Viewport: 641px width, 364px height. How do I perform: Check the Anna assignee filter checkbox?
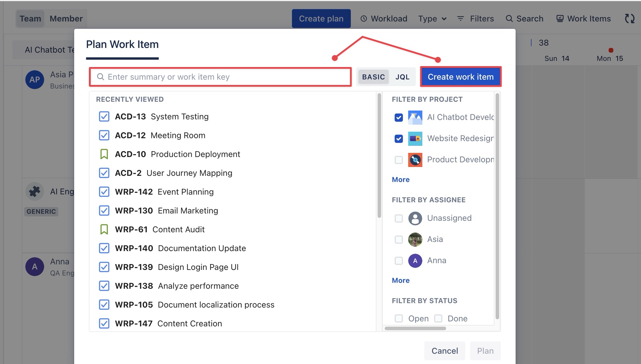(398, 261)
